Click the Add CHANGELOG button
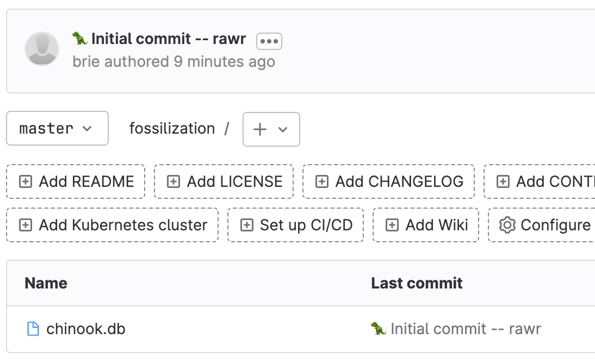The height and width of the screenshot is (364, 595). pos(388,181)
